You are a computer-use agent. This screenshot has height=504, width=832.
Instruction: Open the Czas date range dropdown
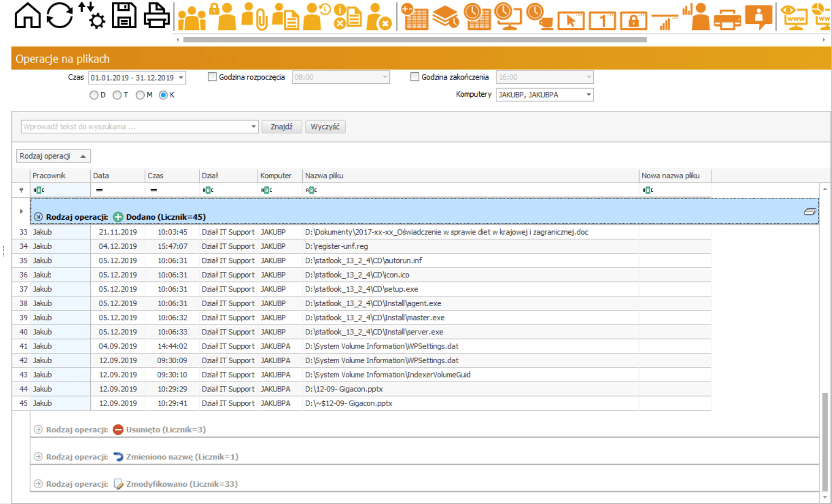181,78
